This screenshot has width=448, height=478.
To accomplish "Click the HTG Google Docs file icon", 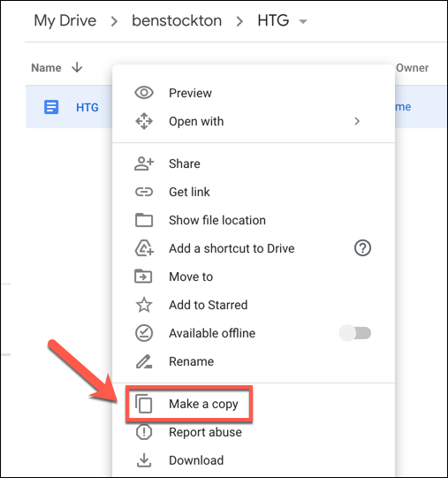I will pos(51,107).
